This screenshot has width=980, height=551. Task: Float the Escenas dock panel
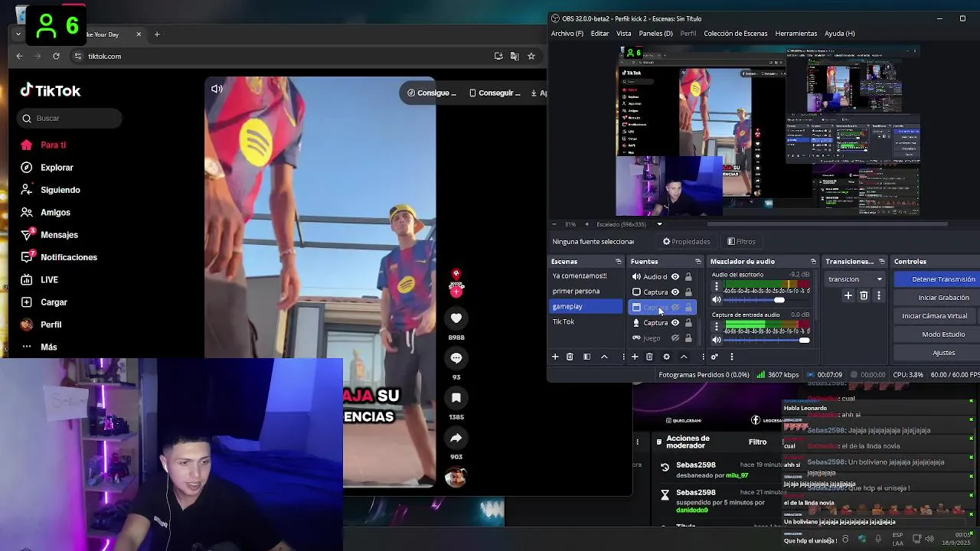point(619,262)
